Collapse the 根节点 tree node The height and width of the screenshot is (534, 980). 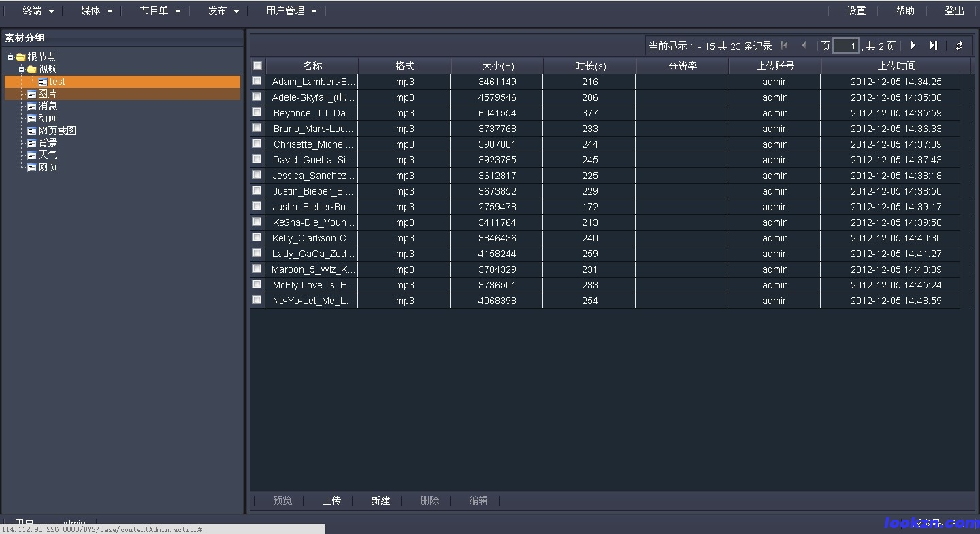click(10, 57)
